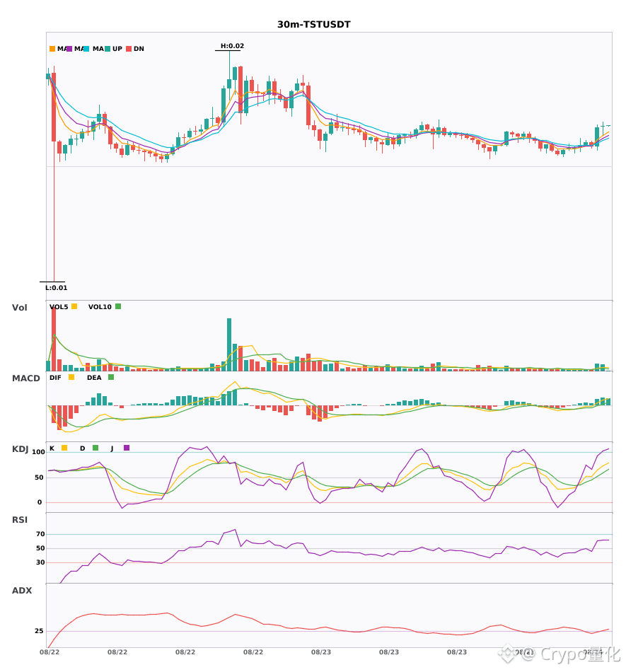Click the H:0.02 high price label
The width and height of the screenshot is (626, 672).
point(232,46)
